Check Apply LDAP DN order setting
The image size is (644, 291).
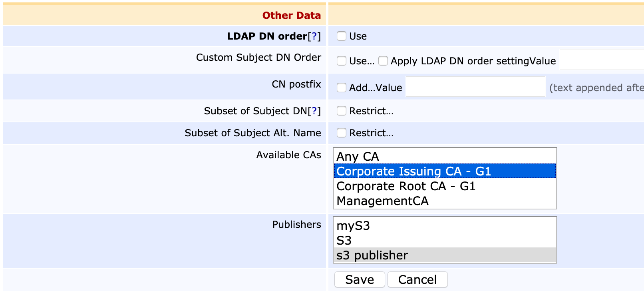383,61
